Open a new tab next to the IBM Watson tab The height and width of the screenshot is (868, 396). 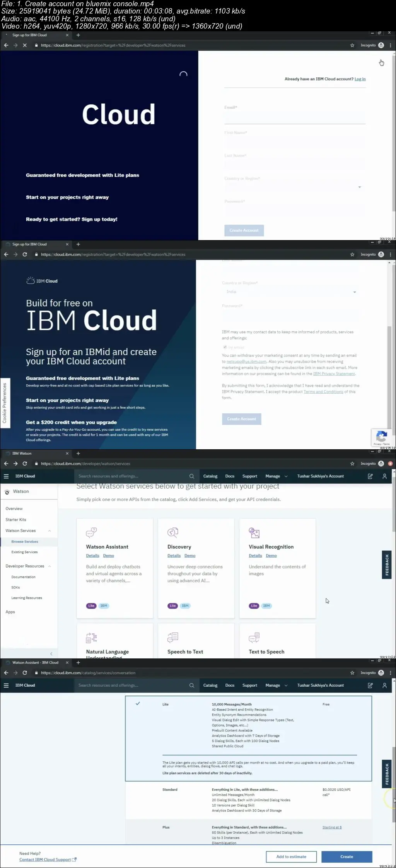[x=78, y=453]
